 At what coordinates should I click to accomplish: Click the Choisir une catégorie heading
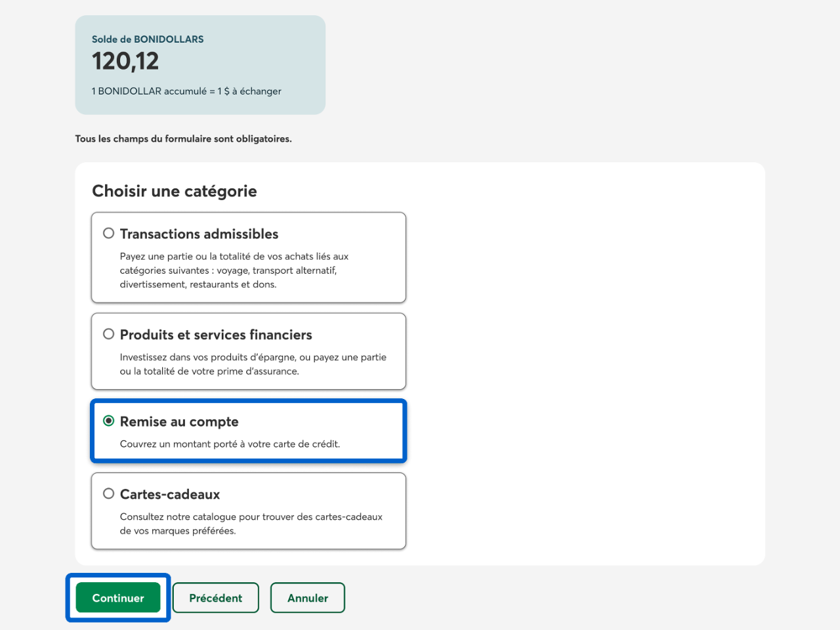[x=175, y=191]
